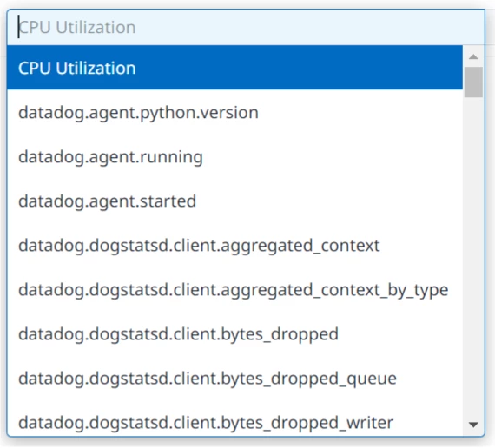495x448 pixels.
Task: Choose the bytes_dropped_queue metric
Action: (x=234, y=378)
